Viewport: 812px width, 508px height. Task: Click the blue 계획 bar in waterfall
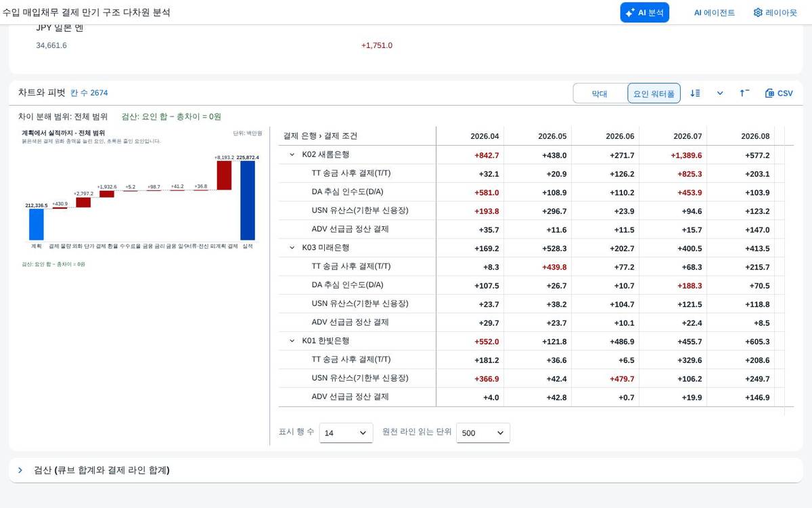point(37,224)
